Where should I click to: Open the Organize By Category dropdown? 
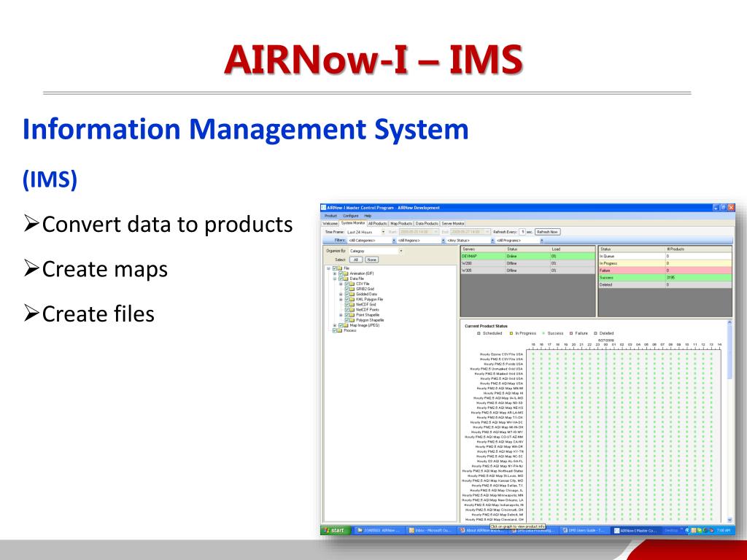376,251
